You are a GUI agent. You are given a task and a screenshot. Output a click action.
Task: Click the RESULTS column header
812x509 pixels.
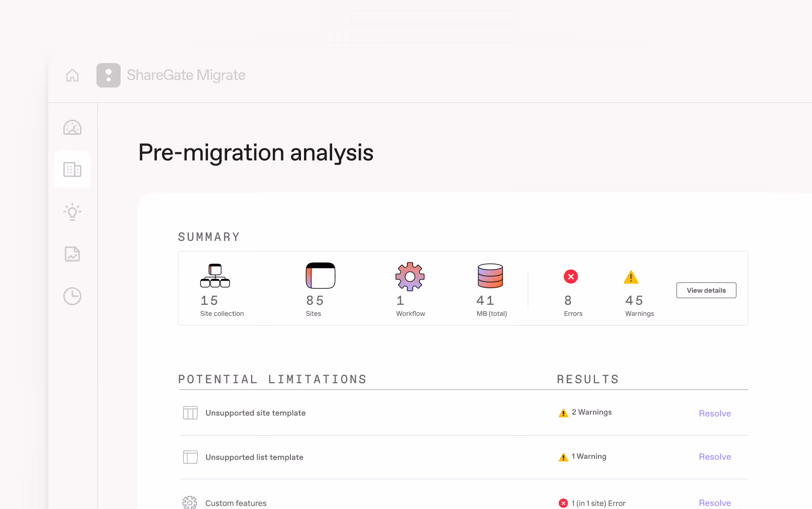588,379
